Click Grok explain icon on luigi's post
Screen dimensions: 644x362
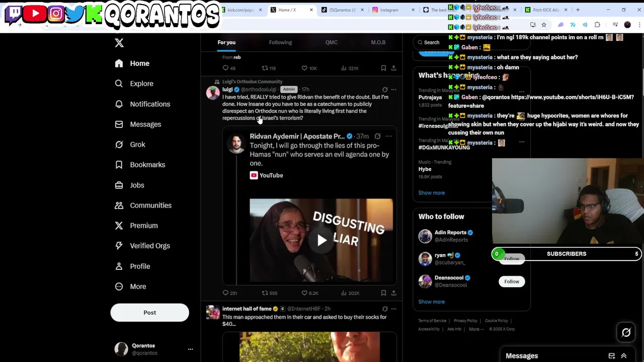(385, 89)
